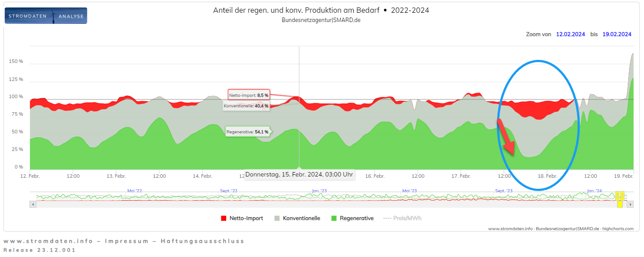Click the navigator scrollbar right arrow
This screenshot has width=644, height=257.
click(x=630, y=204)
